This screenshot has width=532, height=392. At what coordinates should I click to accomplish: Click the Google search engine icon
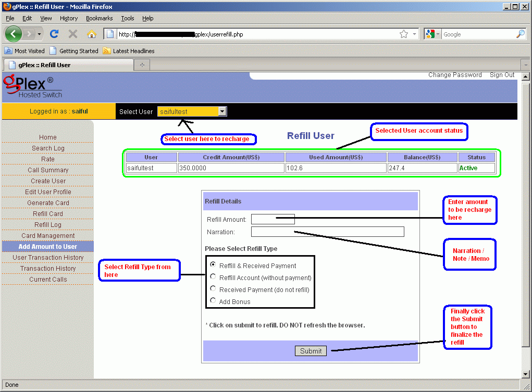430,34
